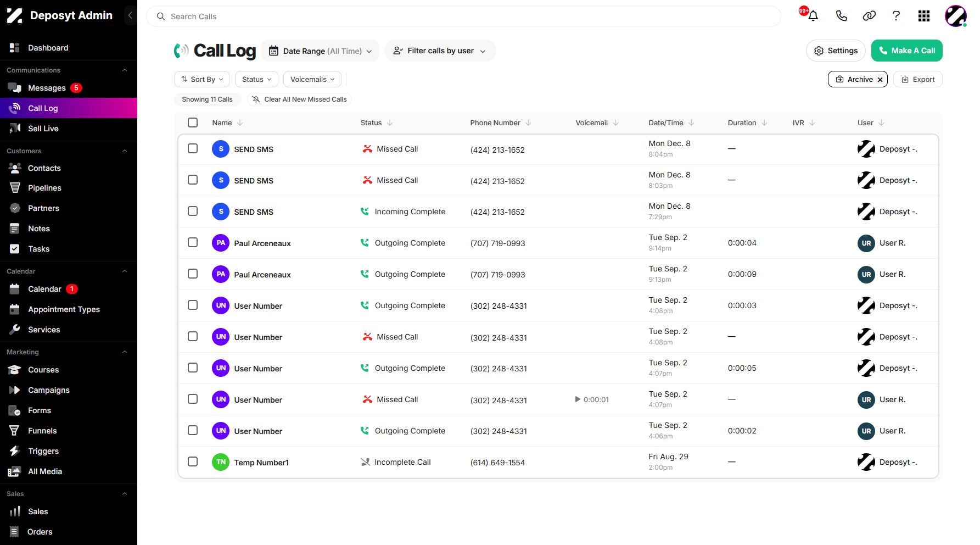
Task: Sort by IVR column arrow
Action: pyautogui.click(x=812, y=123)
